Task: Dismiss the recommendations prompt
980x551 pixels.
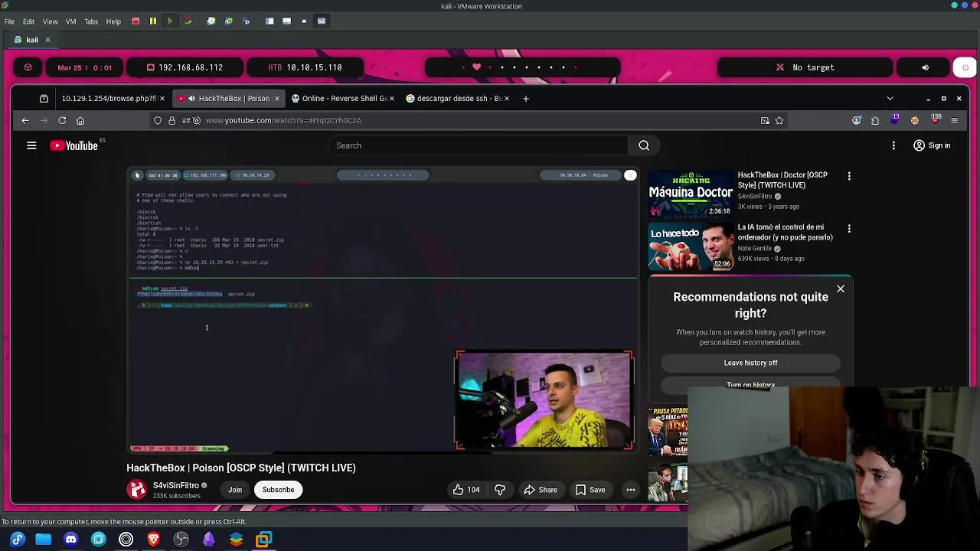Action: [841, 289]
